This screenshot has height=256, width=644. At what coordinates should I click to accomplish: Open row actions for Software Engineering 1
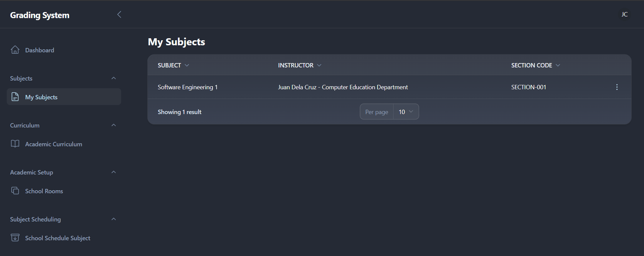[x=617, y=87]
